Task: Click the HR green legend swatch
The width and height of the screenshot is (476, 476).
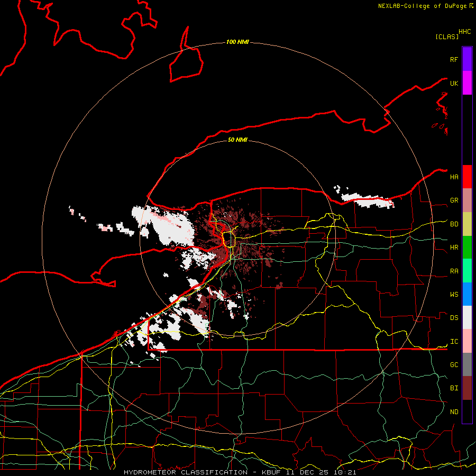Action: (467, 248)
